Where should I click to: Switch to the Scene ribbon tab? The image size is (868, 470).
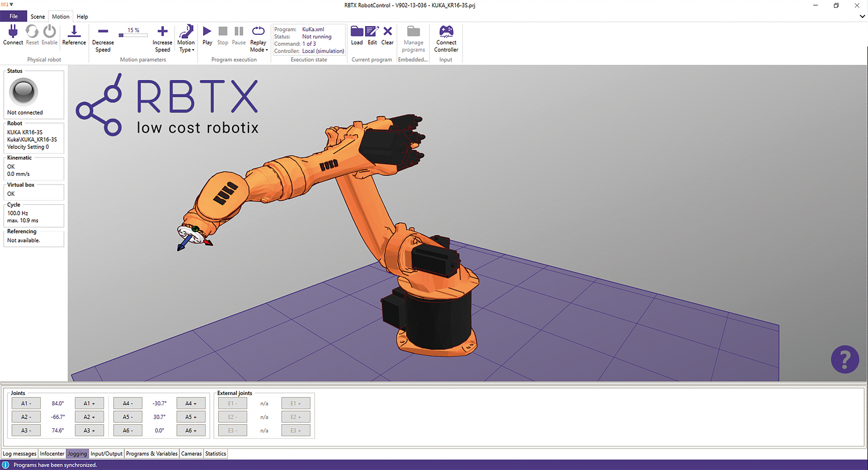tap(38, 17)
